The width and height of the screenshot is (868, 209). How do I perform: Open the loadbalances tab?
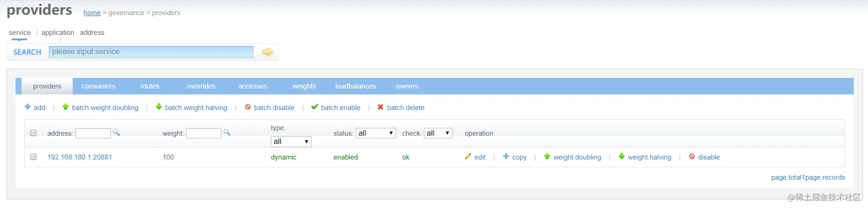tap(355, 86)
